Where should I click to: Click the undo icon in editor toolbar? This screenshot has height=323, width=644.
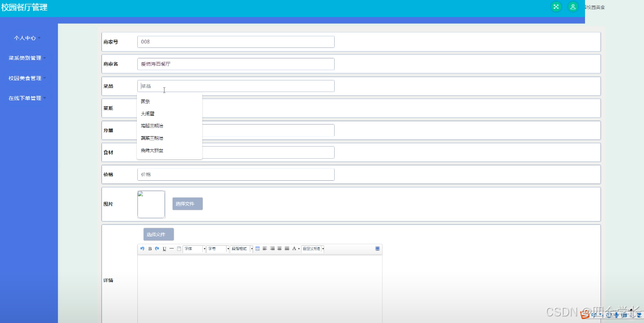click(x=142, y=249)
